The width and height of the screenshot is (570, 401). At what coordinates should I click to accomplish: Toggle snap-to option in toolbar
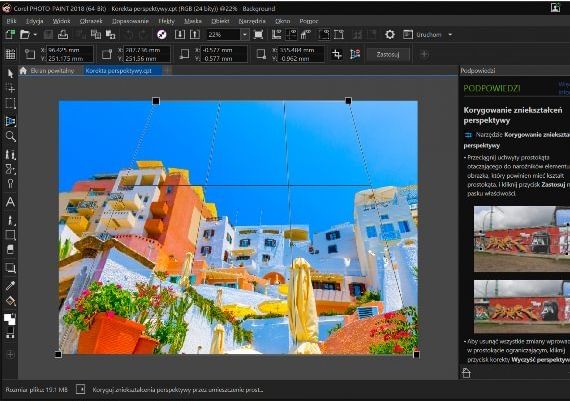[306, 35]
